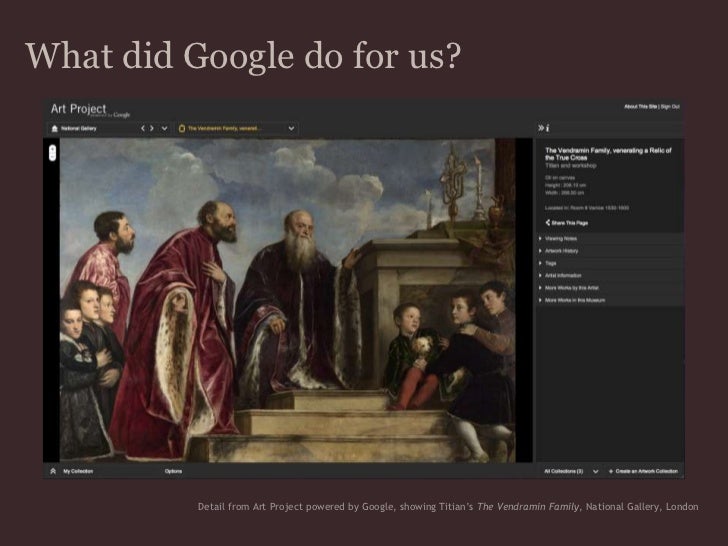The image size is (728, 546).
Task: Open My Collection in the bottom bar
Action: pyautogui.click(x=78, y=471)
